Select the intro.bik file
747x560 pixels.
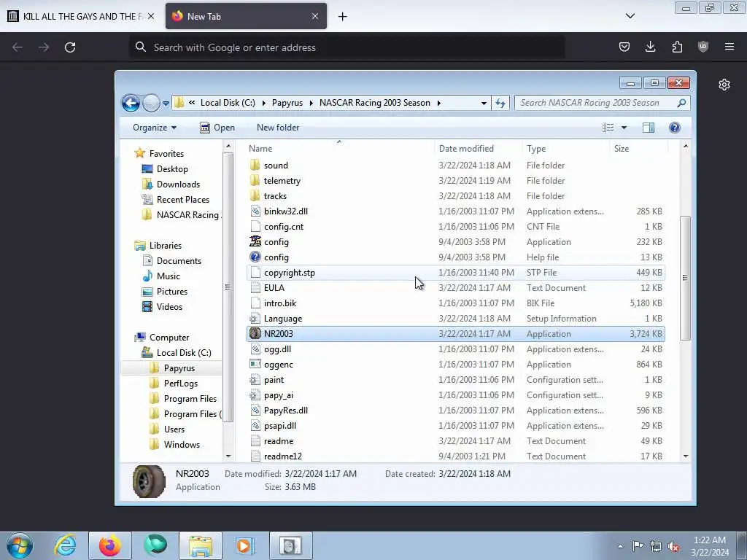[456, 303]
